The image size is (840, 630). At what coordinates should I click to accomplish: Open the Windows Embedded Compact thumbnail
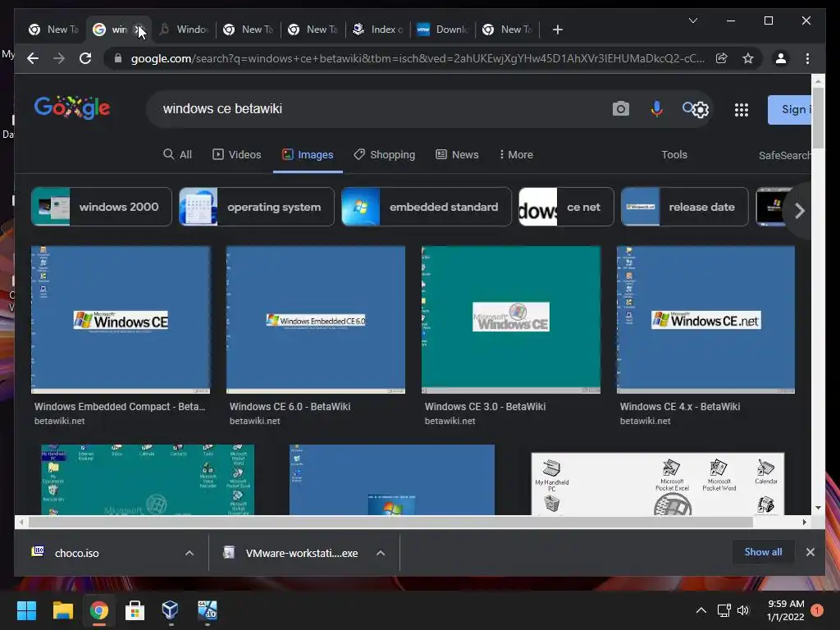[121, 320]
